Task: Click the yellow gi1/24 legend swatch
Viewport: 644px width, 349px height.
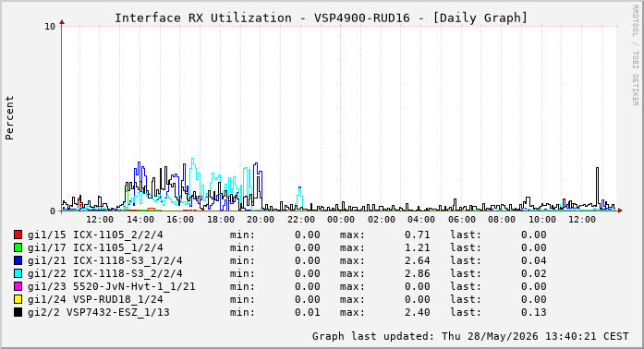Action: click(18, 299)
